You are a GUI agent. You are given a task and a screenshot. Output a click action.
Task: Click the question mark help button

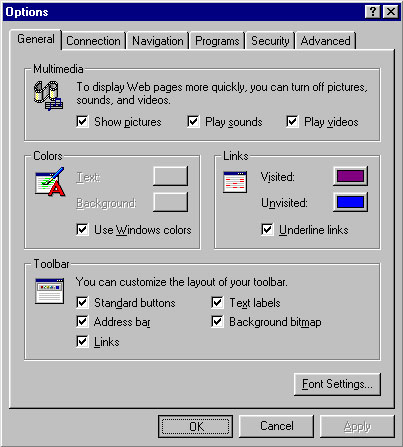[373, 12]
